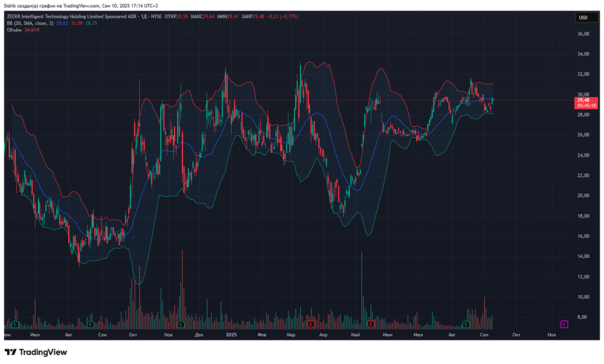Screen dimensions: 604x364
Task: Click the volume value 34,61K
Action: click(32, 30)
